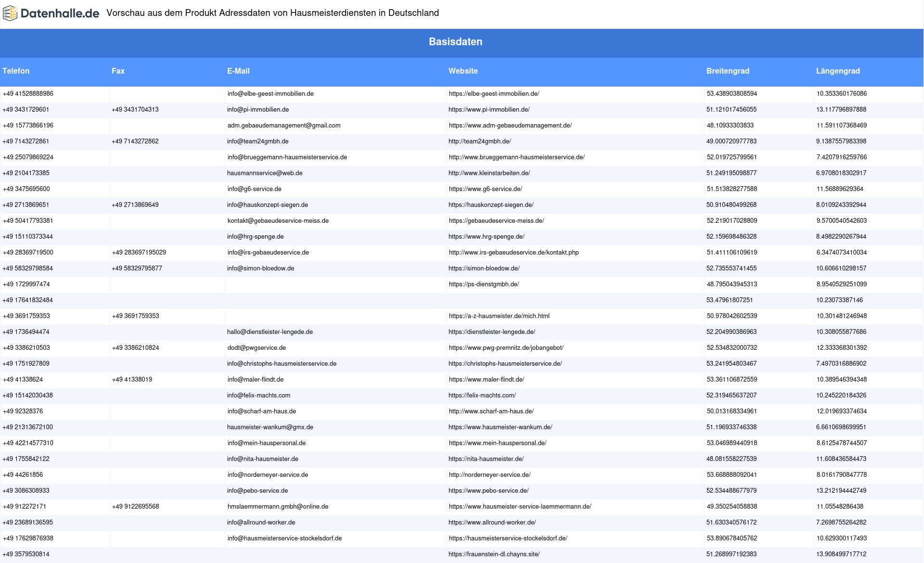Screen dimensions: 924x563
Task: Open https://felix-machts.com/ link
Action: pyautogui.click(x=482, y=396)
